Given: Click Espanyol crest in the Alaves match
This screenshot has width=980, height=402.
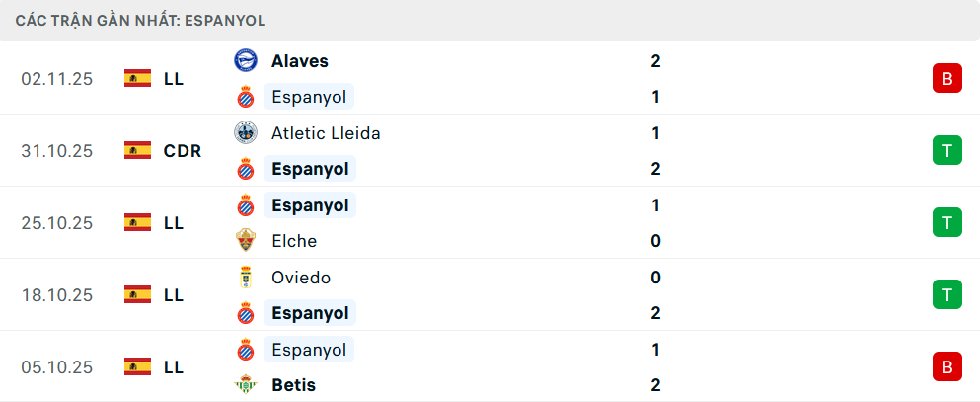Looking at the screenshot, I should click(x=245, y=97).
